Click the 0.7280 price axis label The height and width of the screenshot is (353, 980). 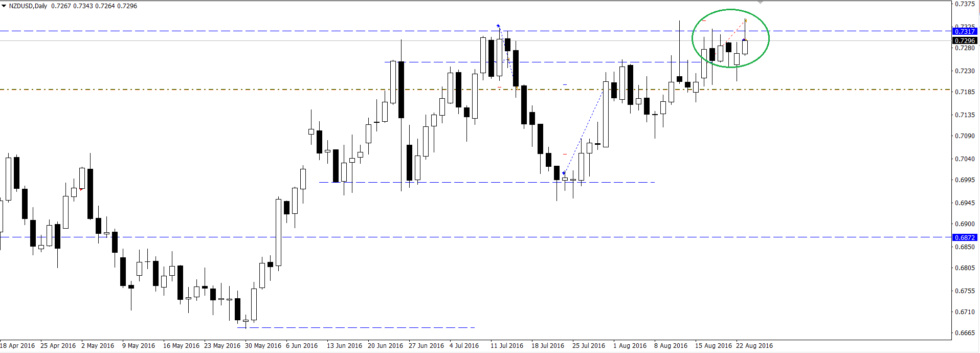pos(965,48)
